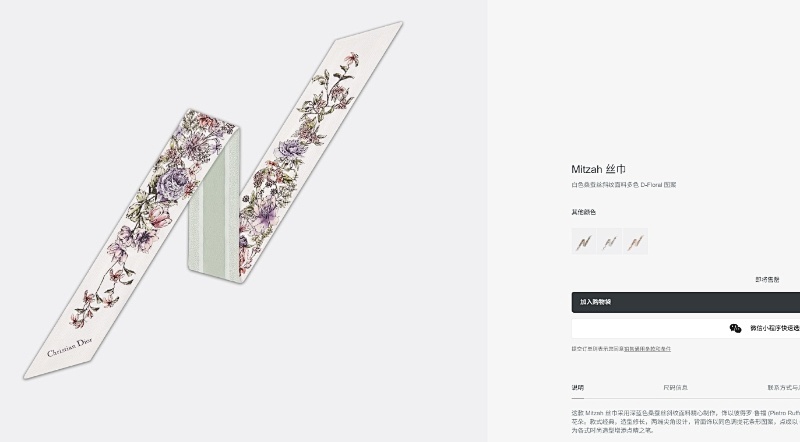Open the 销售通用条款和条件 terms link
This screenshot has height=442, width=800.
click(647, 349)
